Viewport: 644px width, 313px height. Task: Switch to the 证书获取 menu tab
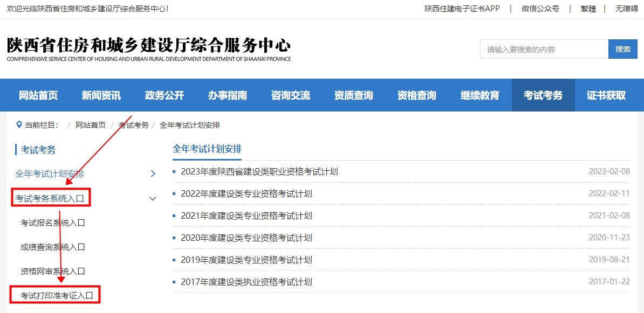pos(607,95)
